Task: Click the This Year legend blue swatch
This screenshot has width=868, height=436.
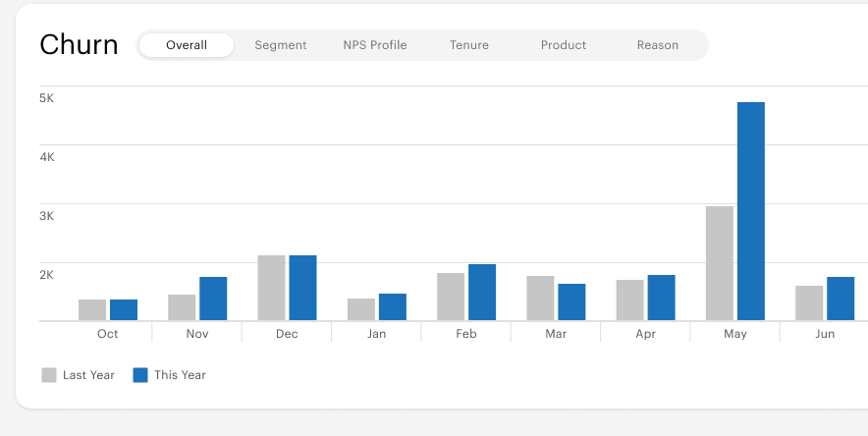Action: (x=140, y=375)
